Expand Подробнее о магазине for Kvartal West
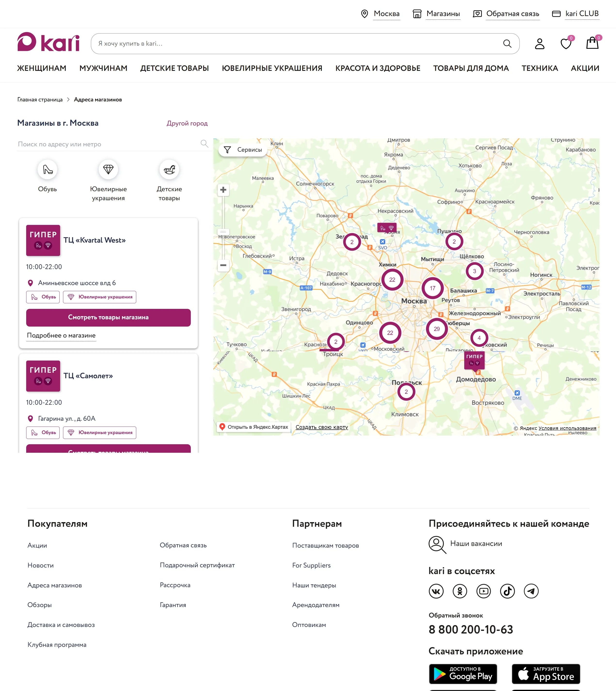The image size is (616, 691). [61, 335]
